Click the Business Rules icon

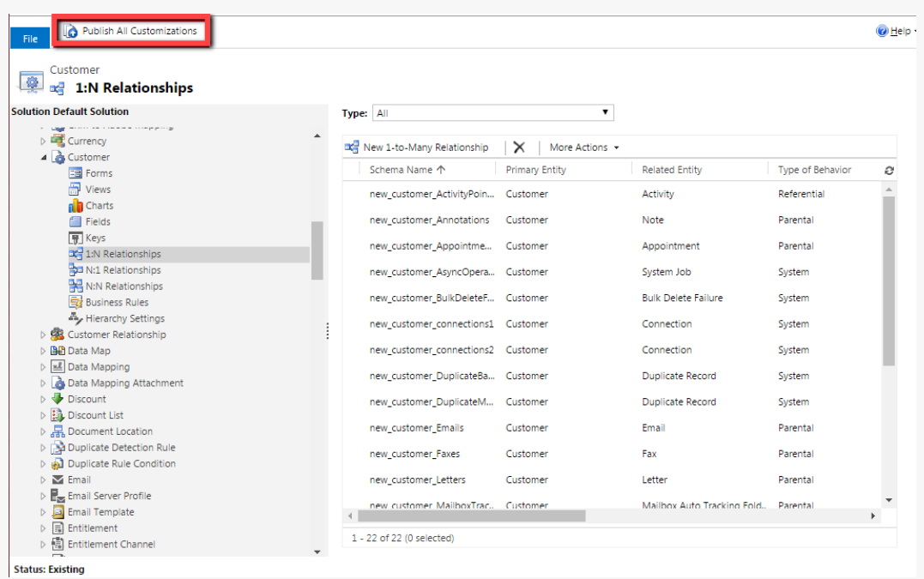coord(75,302)
